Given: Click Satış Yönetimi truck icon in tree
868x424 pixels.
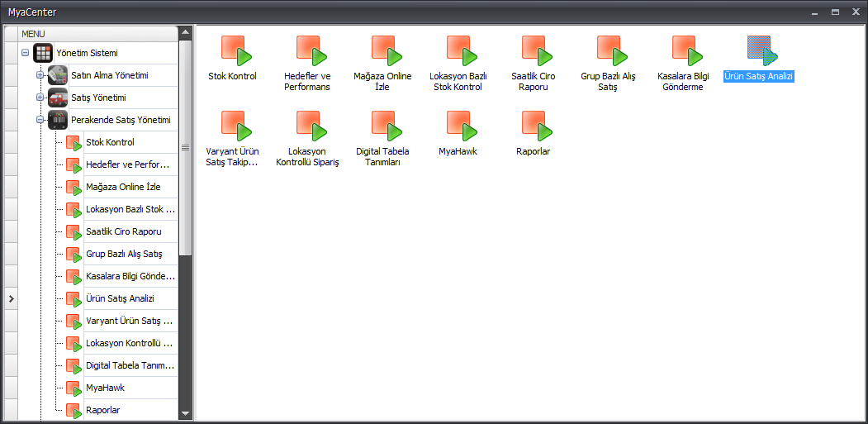Looking at the screenshot, I should point(58,98).
